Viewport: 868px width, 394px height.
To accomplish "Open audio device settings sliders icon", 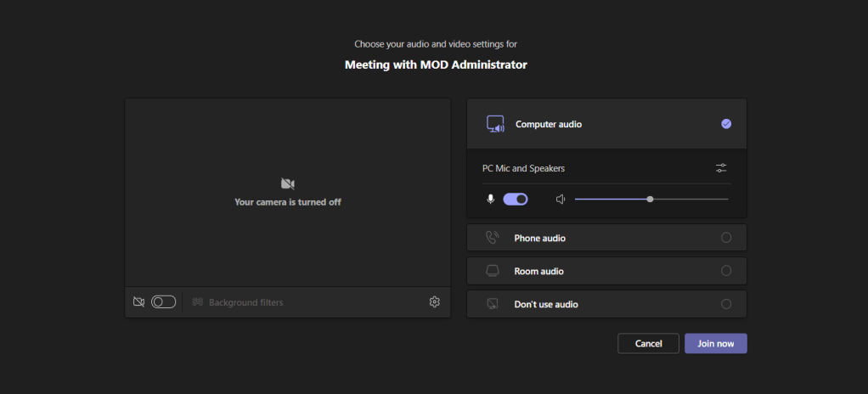I will pyautogui.click(x=721, y=168).
